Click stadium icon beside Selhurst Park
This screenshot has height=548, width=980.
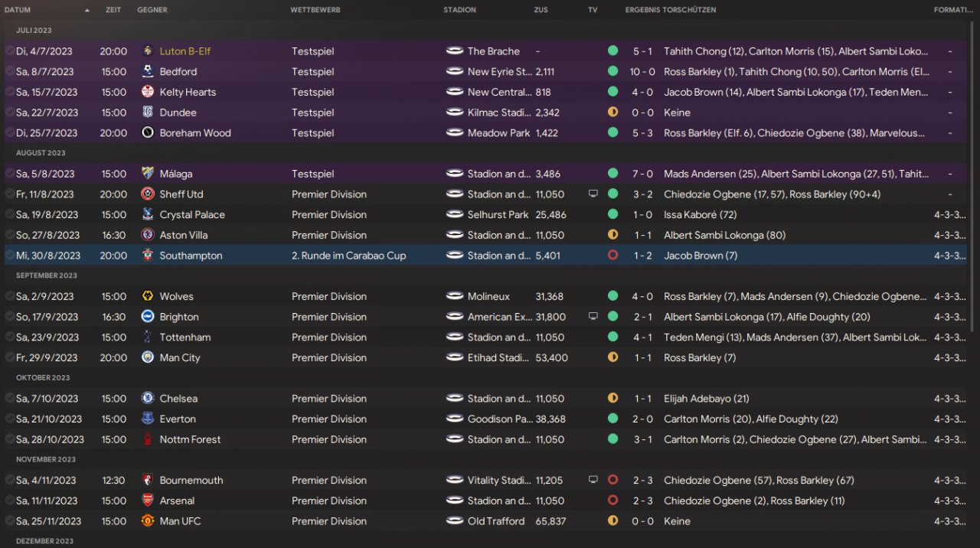click(x=455, y=214)
